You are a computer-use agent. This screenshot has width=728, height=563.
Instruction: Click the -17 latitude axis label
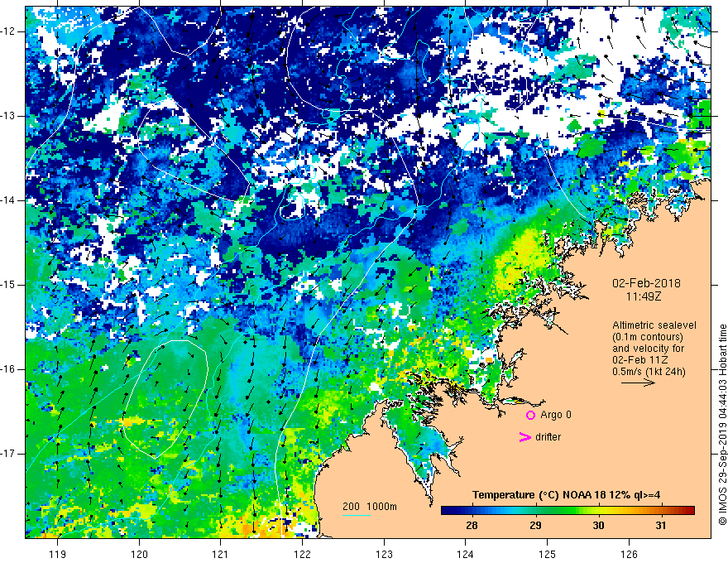tap(9, 454)
